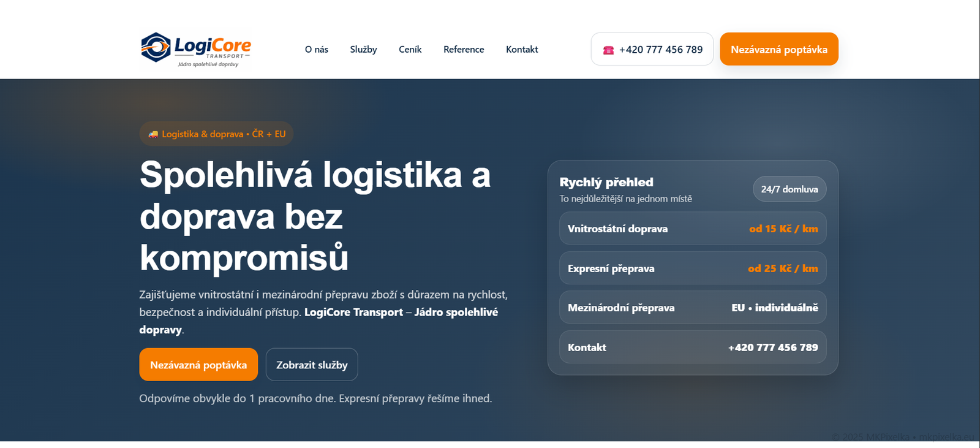Click the od 25 Kč / km price
The image size is (980, 448).
(782, 268)
